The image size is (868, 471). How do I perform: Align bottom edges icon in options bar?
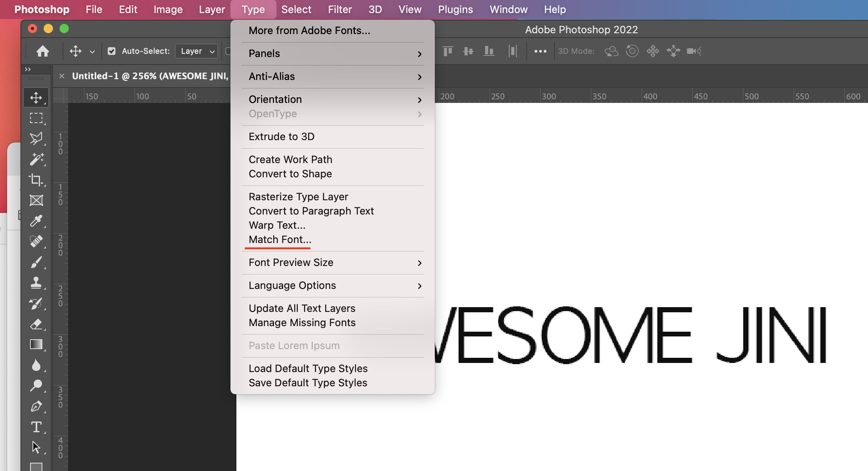point(489,51)
